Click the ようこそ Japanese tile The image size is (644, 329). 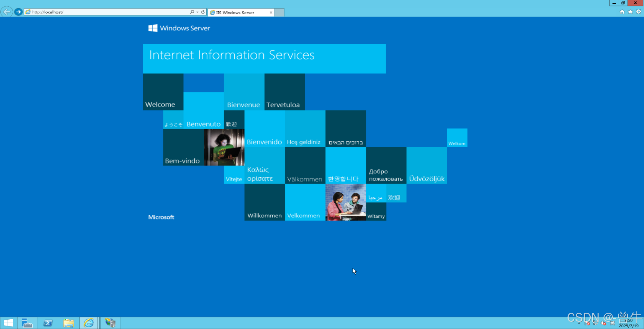tap(173, 120)
